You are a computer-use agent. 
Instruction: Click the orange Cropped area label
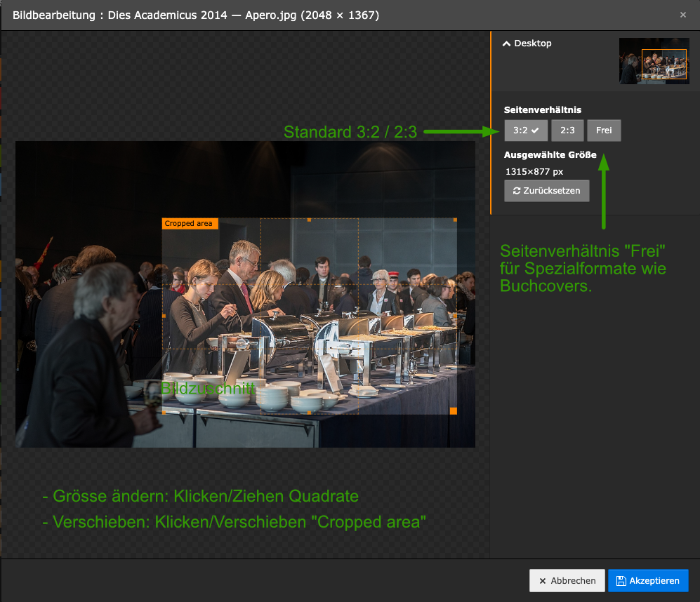190,224
